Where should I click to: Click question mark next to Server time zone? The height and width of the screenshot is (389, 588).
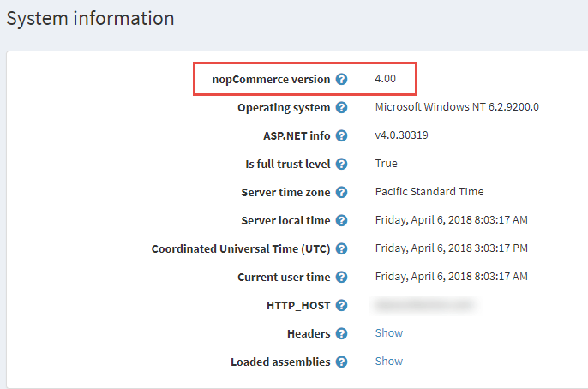coord(341,192)
